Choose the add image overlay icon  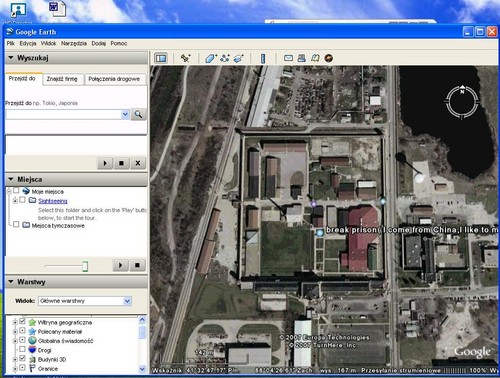pos(239,58)
